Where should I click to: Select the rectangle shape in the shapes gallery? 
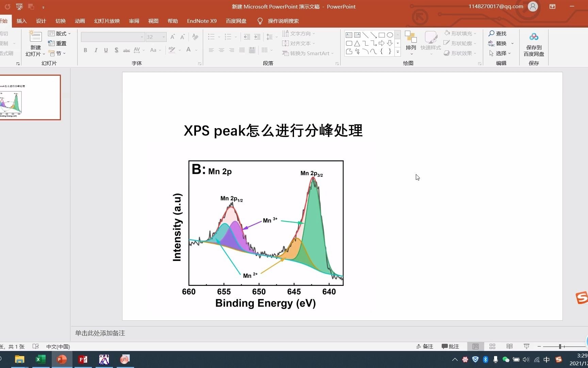pos(381,34)
